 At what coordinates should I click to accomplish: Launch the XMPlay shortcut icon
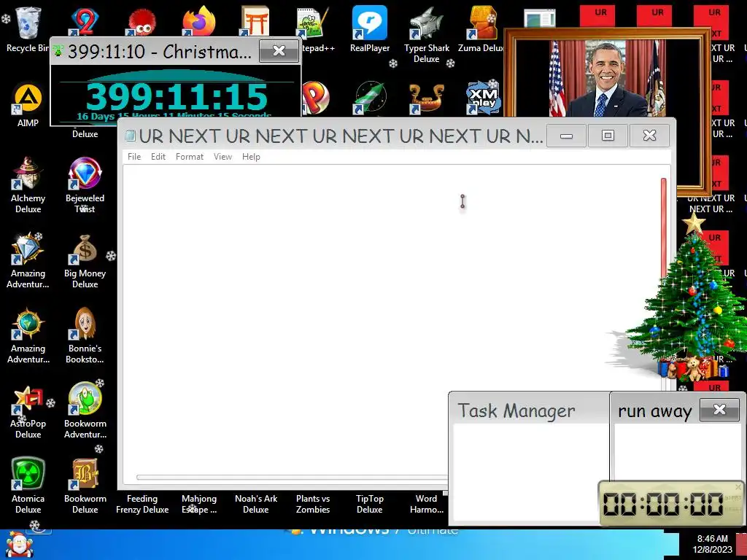click(483, 98)
